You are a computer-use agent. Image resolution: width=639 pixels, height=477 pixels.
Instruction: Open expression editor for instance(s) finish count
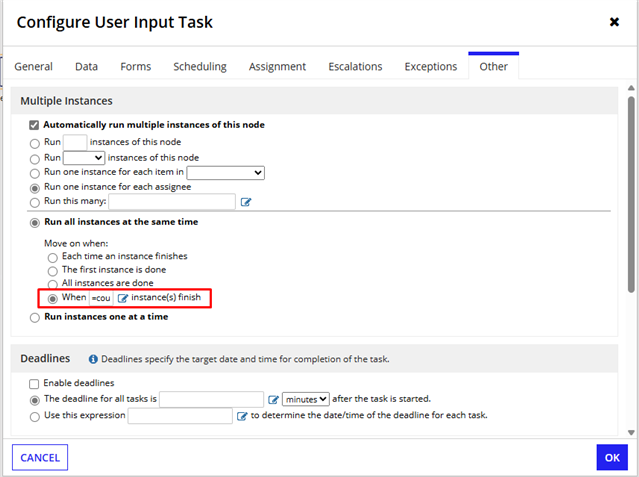click(123, 298)
